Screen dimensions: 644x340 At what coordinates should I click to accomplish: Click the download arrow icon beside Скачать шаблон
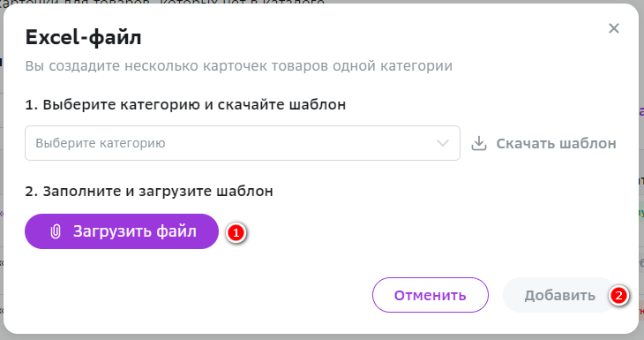coord(479,143)
